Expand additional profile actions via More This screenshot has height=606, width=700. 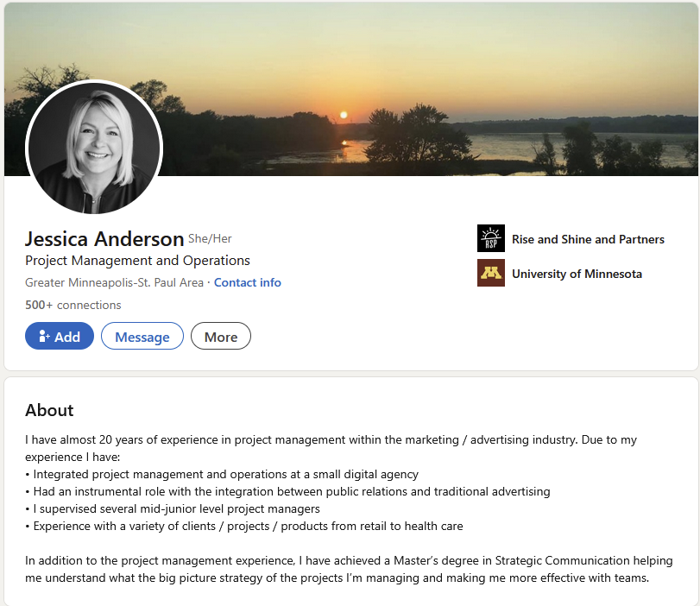pos(220,336)
